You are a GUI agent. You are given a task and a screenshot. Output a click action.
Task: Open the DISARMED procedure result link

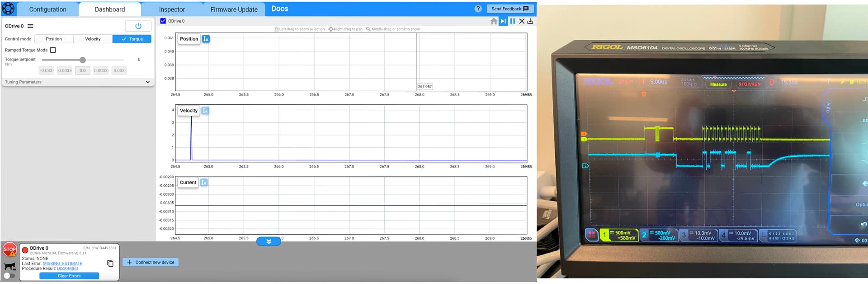tap(67, 269)
